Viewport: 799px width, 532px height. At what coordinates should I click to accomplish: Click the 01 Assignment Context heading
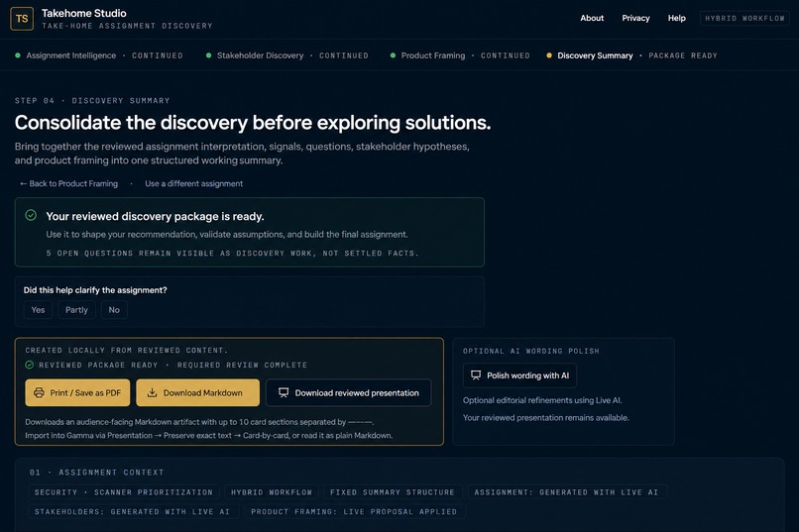pyautogui.click(x=97, y=473)
